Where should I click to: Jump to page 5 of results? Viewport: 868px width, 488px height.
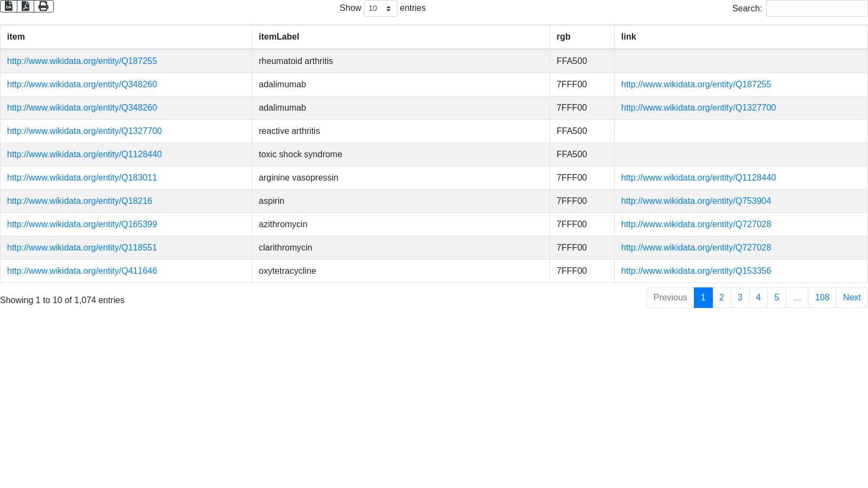[776, 298]
